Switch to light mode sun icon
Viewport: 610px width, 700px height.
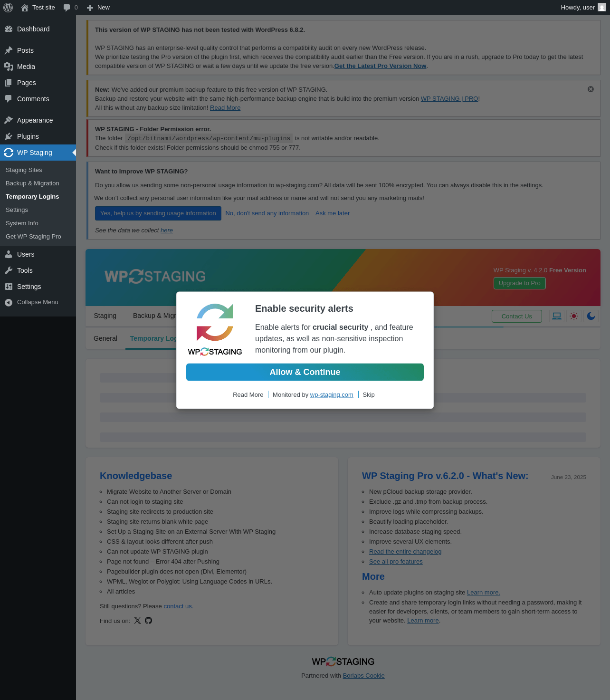click(574, 316)
